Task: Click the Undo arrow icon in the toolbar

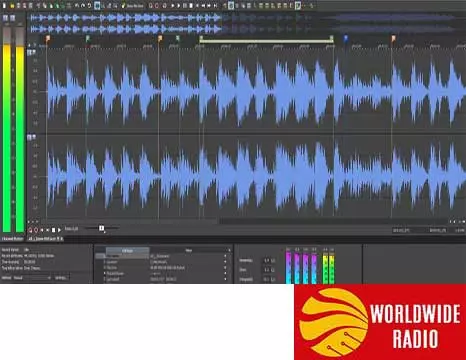Action: coord(76,6)
